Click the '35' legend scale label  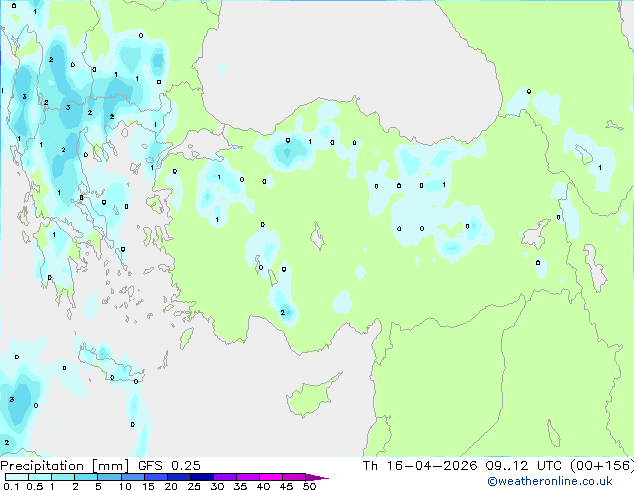(x=240, y=486)
